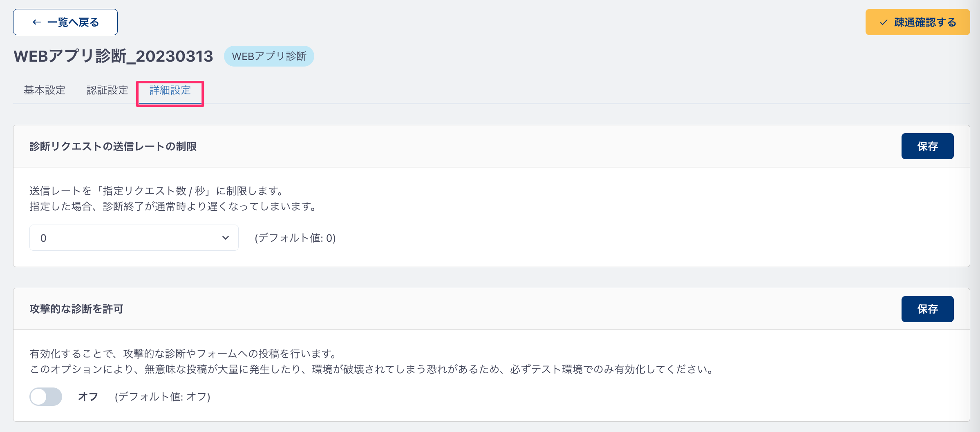Click the 疎通確認する button

tap(917, 22)
